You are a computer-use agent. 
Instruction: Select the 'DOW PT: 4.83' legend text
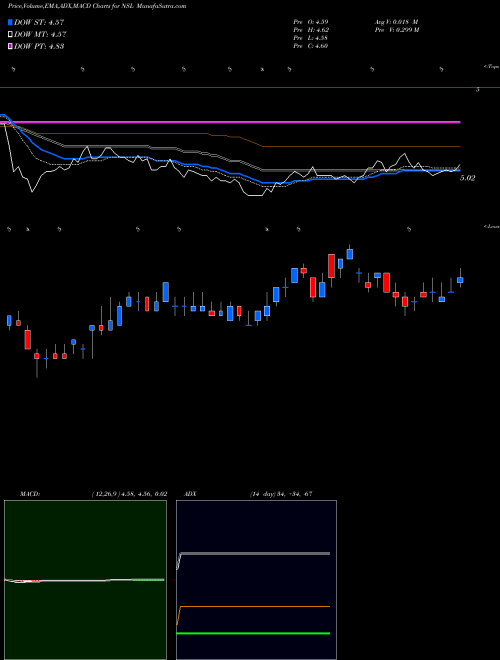(39, 46)
